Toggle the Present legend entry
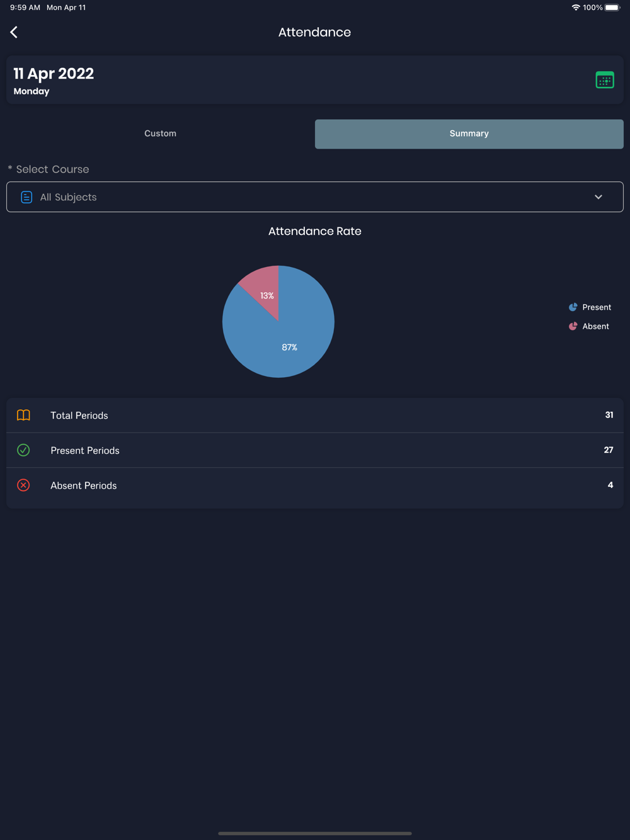The height and width of the screenshot is (840, 630). pyautogui.click(x=590, y=307)
